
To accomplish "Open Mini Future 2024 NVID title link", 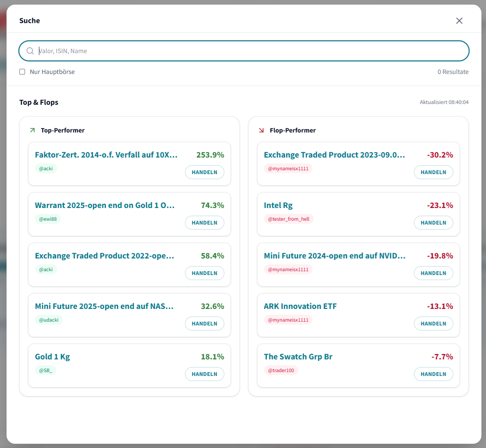I will [x=334, y=256].
